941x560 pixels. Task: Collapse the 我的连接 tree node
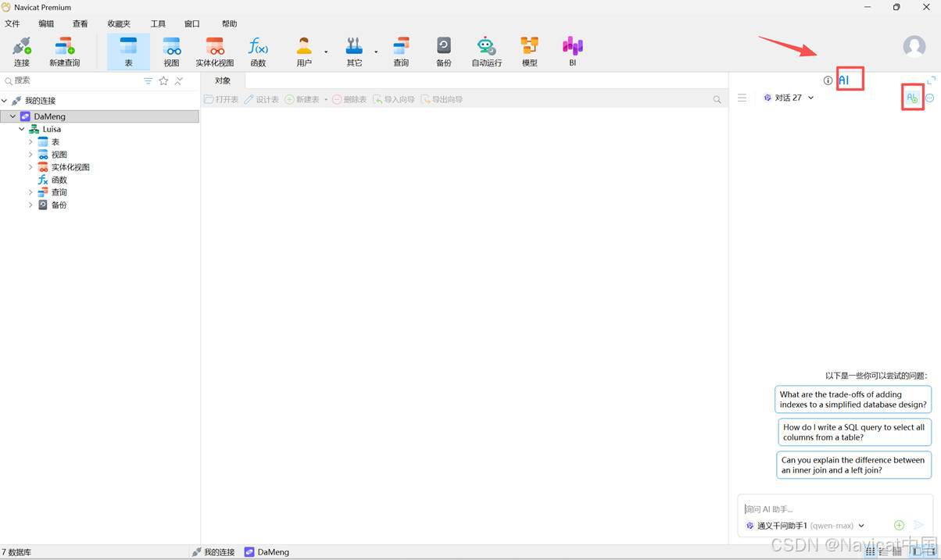(5, 101)
